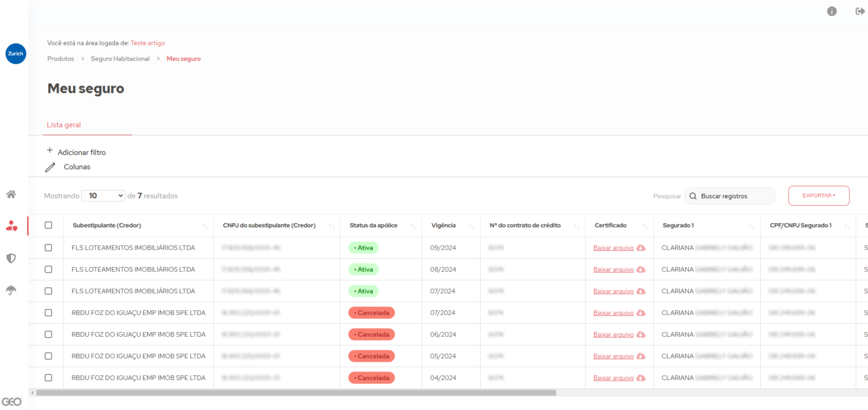
Task: Open the results-per-page dropdown showing 10
Action: 103,196
